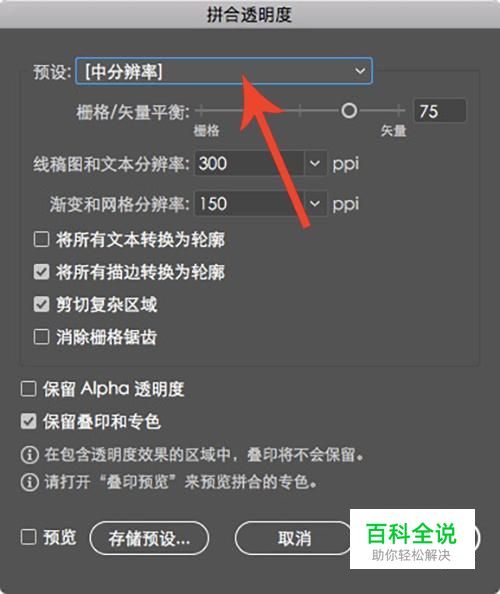The width and height of the screenshot is (500, 594).
Task: Uncheck 保留叠印和专色 option
Action: 28,421
